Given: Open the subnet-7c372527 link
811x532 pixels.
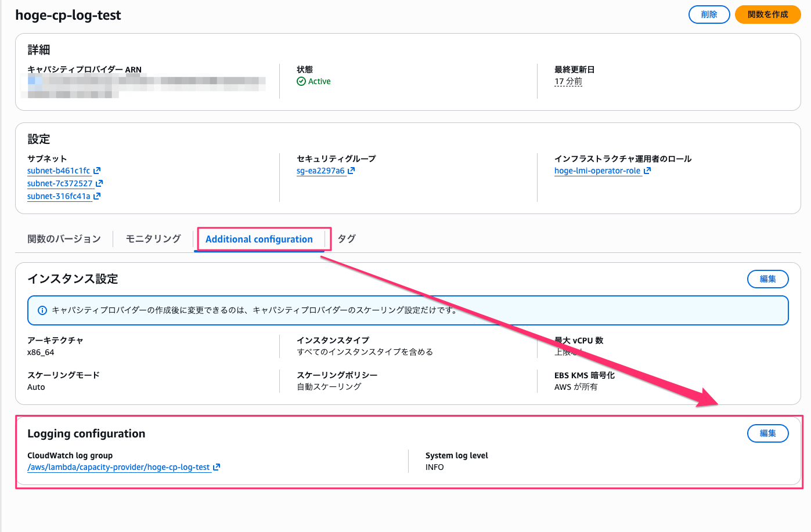Looking at the screenshot, I should [60, 183].
